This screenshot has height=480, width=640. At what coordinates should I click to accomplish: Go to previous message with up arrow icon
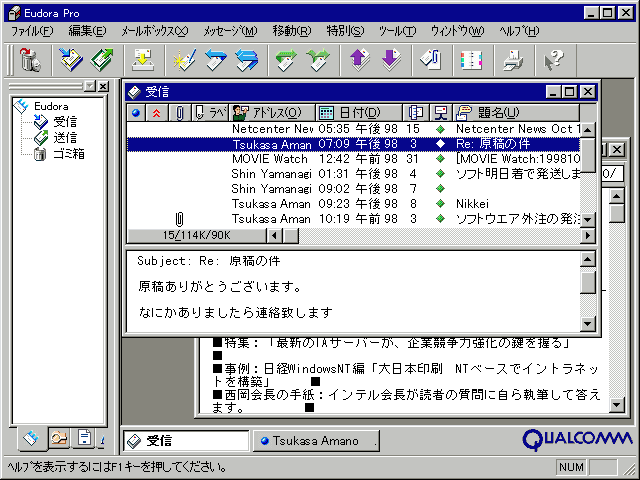(x=359, y=60)
